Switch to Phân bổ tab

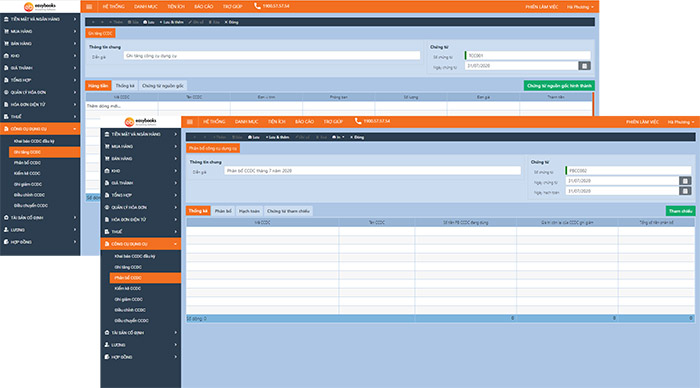click(x=223, y=211)
